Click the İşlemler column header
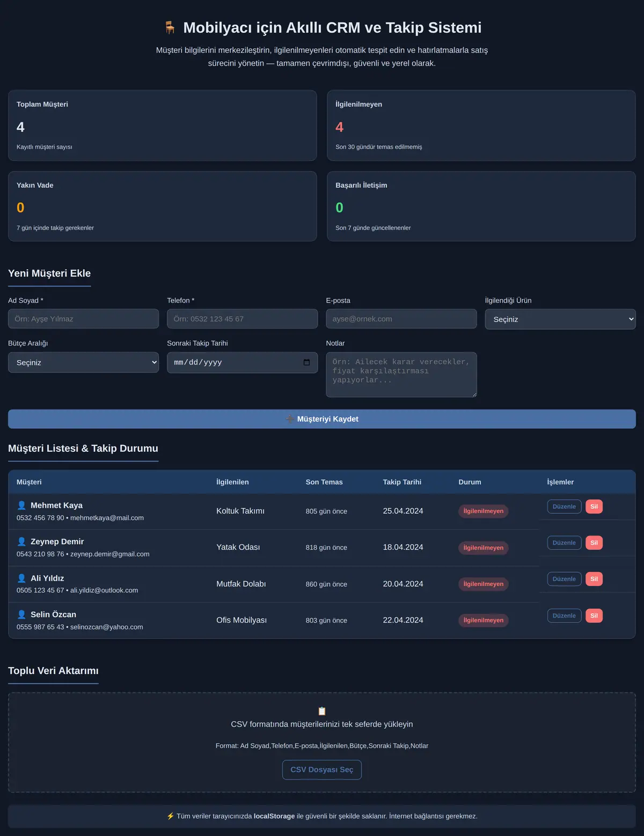Viewport: 644px width, 836px height. click(x=560, y=482)
